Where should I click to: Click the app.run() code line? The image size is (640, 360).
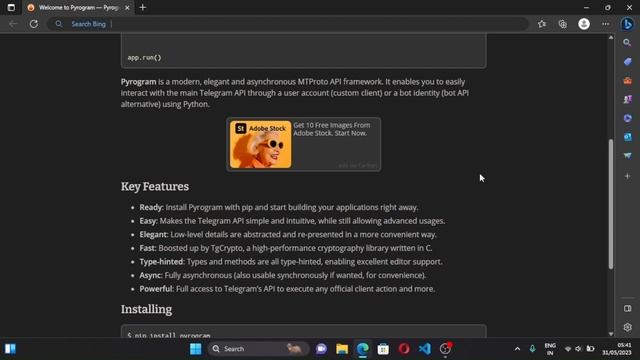click(144, 58)
